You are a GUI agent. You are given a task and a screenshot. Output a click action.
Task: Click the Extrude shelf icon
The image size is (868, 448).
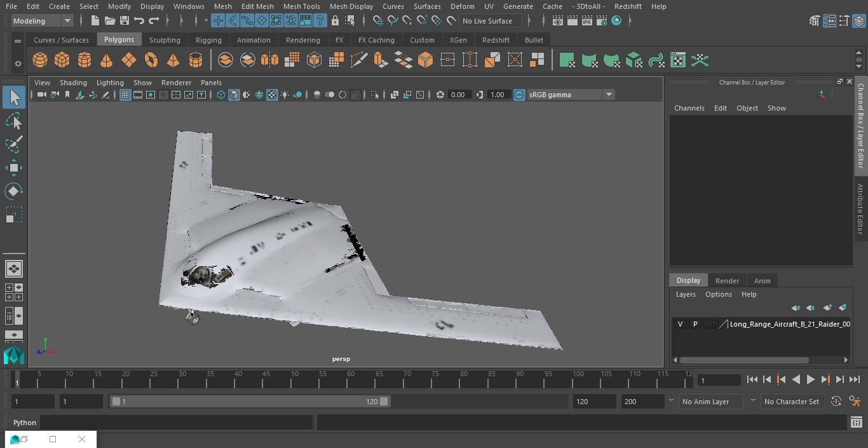click(381, 60)
